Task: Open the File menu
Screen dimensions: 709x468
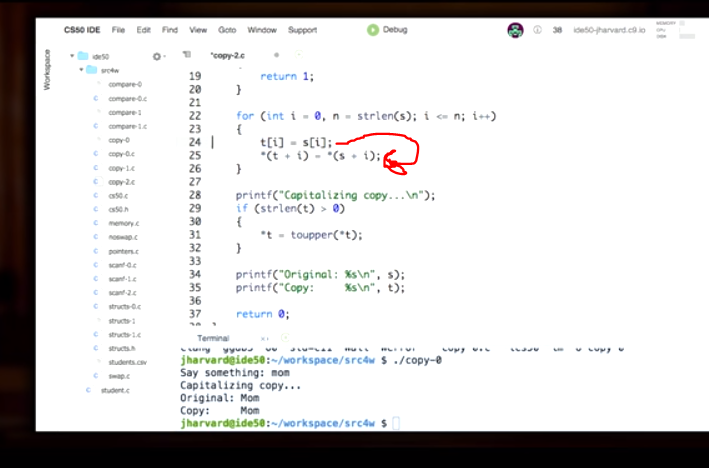Action: (118, 30)
